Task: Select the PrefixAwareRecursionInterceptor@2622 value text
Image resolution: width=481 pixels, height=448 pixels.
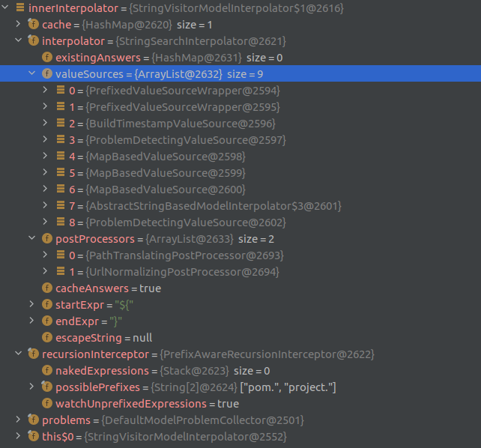Action: pos(267,354)
